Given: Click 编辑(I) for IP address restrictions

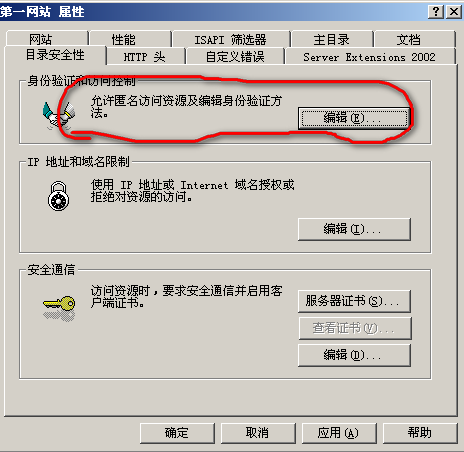Looking at the screenshot, I should pyautogui.click(x=354, y=229).
